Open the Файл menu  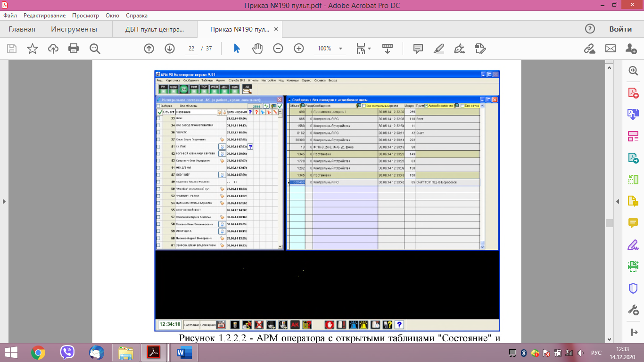pos(10,15)
